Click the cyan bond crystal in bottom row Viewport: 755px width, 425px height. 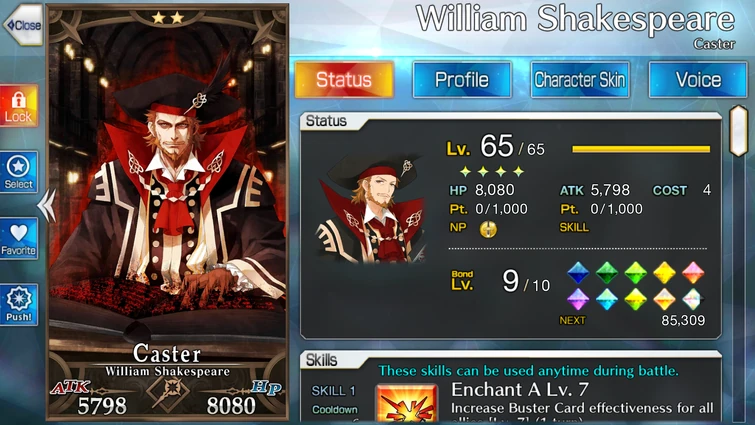(607, 299)
